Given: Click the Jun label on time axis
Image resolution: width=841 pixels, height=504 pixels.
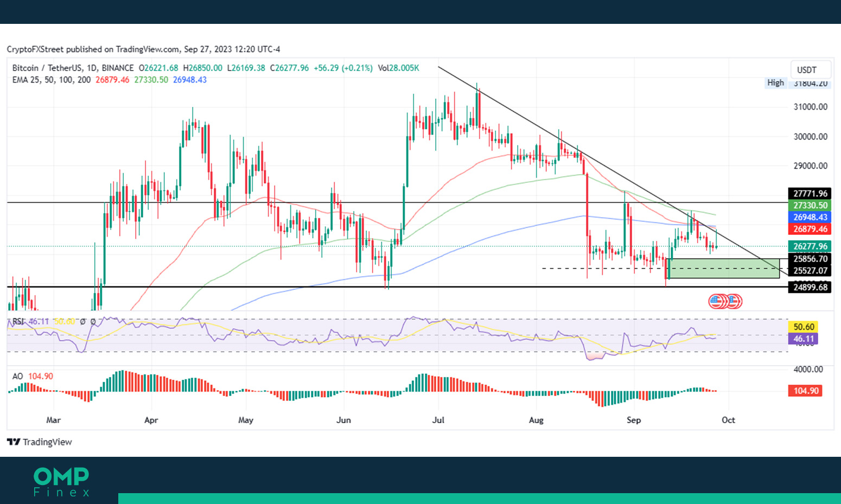Looking at the screenshot, I should [343, 420].
